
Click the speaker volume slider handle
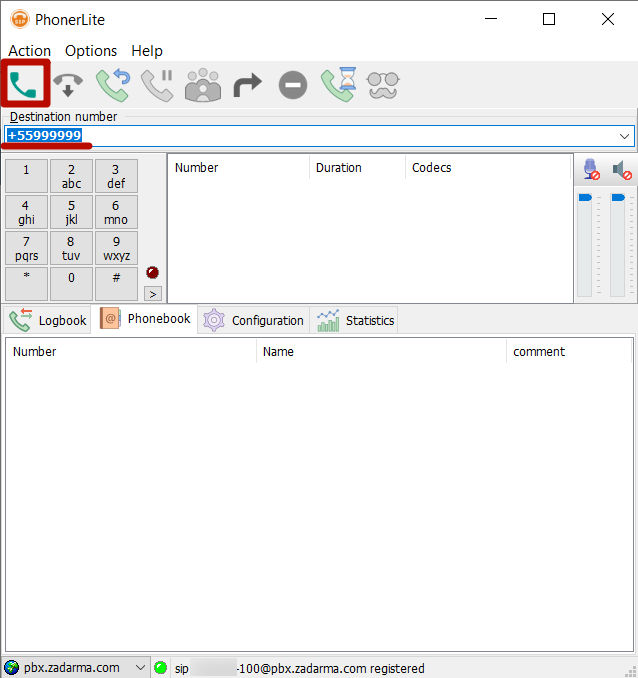618,198
